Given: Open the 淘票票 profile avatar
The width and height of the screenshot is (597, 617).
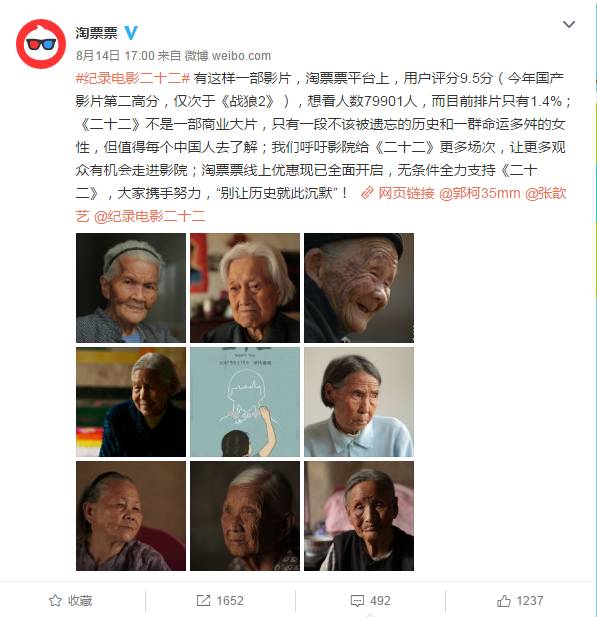Looking at the screenshot, I should coord(41,44).
